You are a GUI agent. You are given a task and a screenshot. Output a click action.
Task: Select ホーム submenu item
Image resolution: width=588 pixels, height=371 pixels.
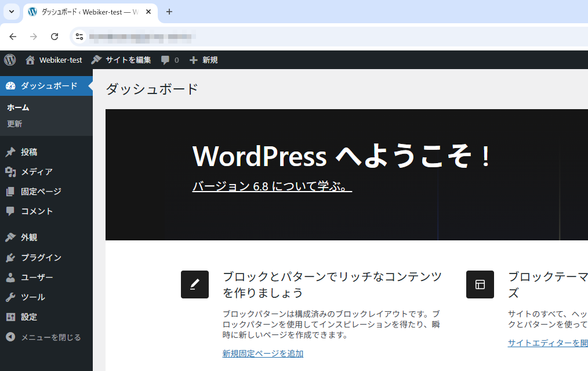(18, 107)
